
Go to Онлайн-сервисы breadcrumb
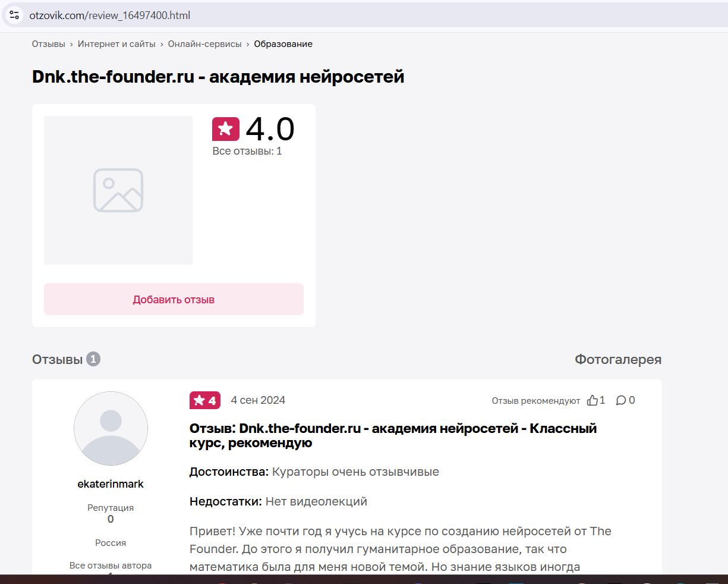click(x=205, y=44)
